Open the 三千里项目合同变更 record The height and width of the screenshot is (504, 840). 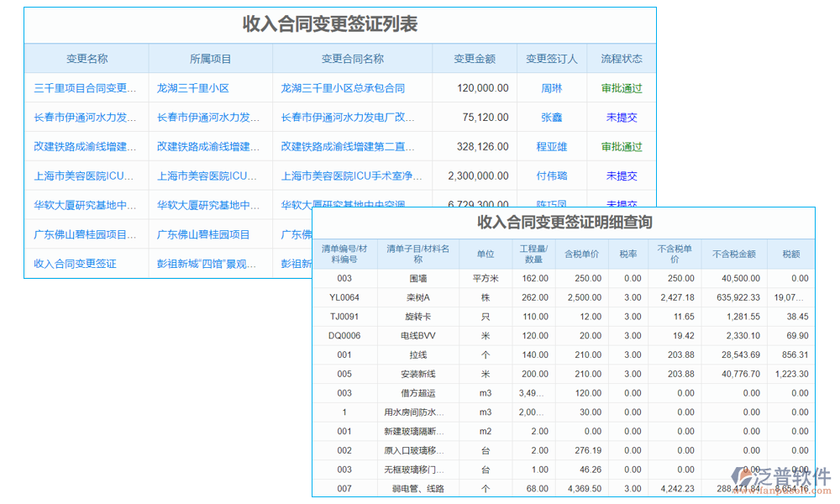[x=84, y=87]
